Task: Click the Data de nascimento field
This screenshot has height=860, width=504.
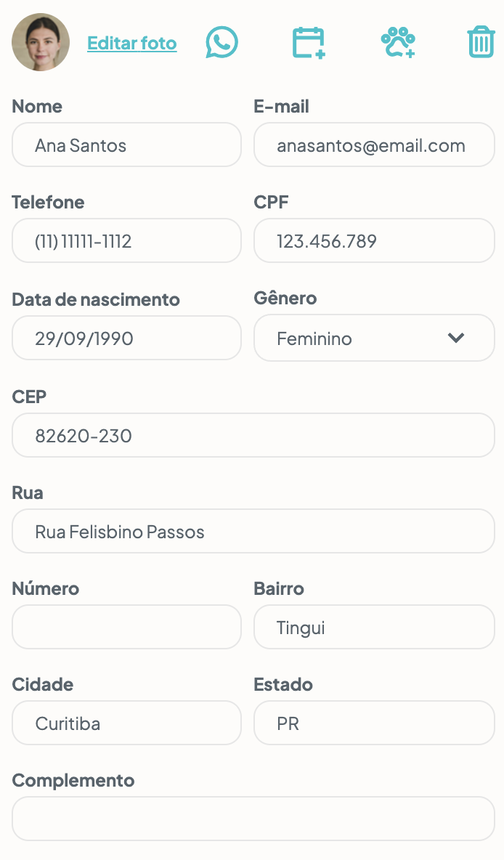Action: 126,338
